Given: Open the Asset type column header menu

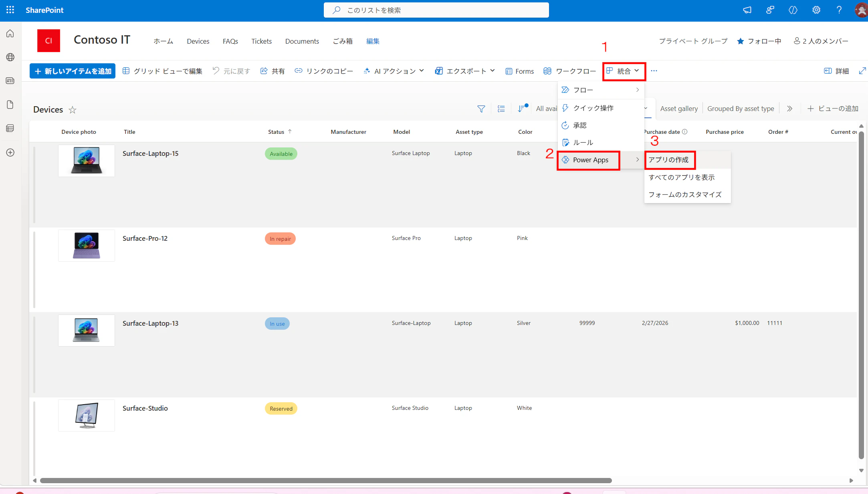Looking at the screenshot, I should click(x=469, y=132).
